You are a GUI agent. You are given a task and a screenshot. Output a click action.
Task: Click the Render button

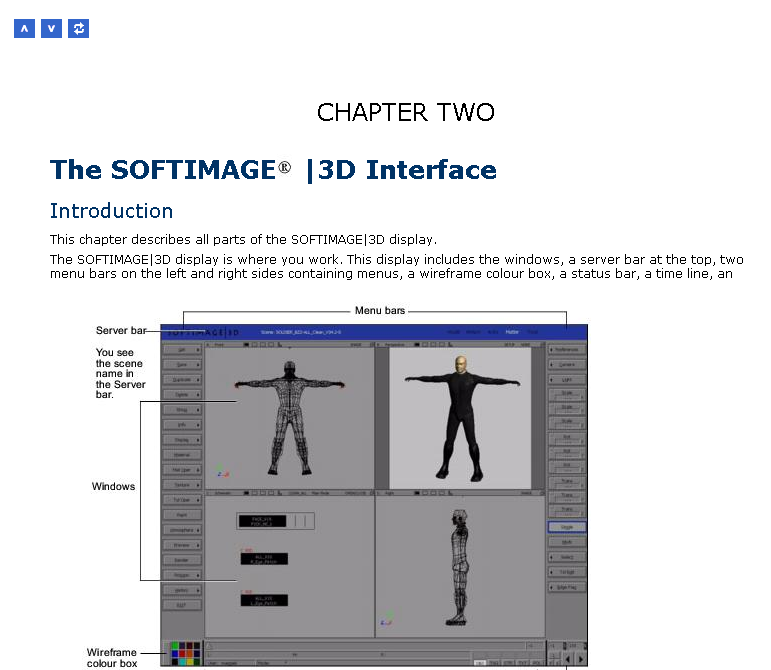click(183, 560)
